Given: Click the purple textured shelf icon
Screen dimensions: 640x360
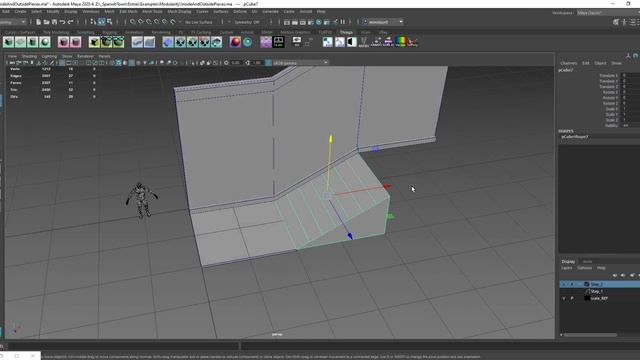Looking at the screenshot, I should tap(266, 42).
